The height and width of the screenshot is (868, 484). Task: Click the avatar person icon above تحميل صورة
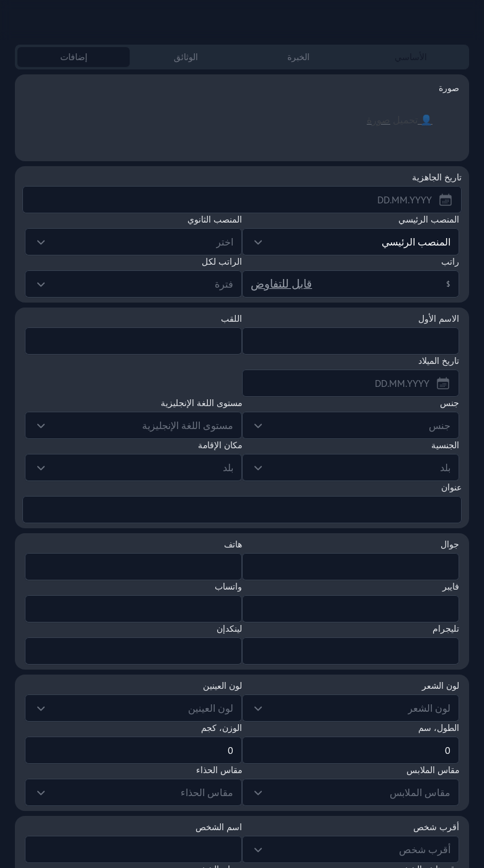[426, 119]
